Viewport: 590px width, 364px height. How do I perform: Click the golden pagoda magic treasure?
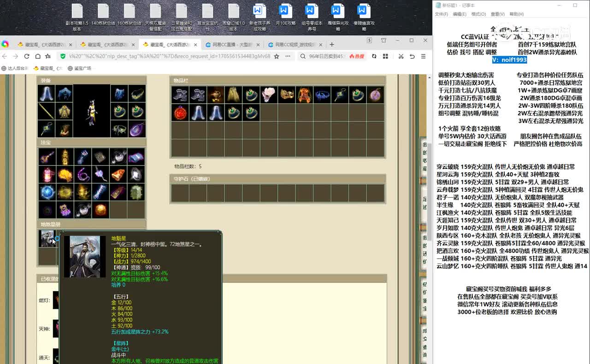(65, 156)
